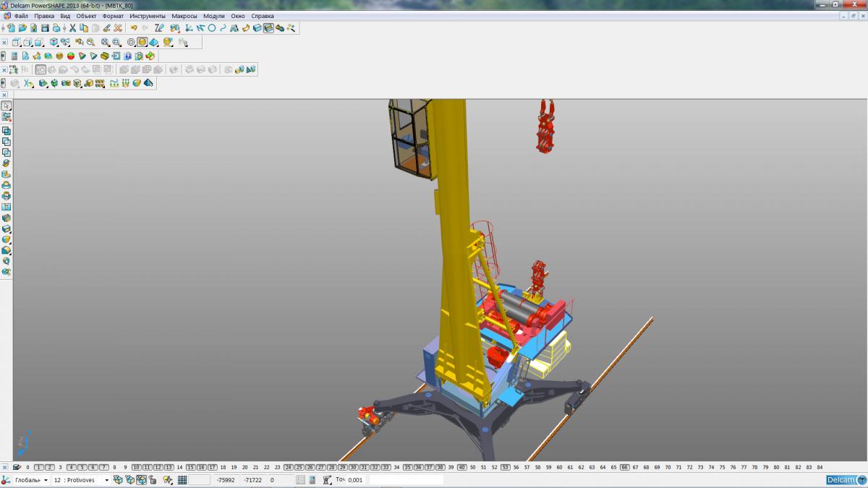Screen dimensions: 868x488
Task: Click the grid icon in the status bar
Action: click(x=182, y=479)
